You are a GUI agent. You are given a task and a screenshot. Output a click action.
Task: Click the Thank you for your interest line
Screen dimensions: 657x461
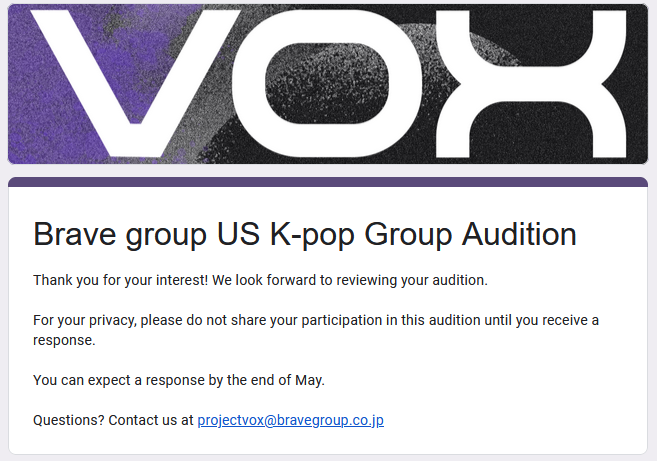click(260, 280)
